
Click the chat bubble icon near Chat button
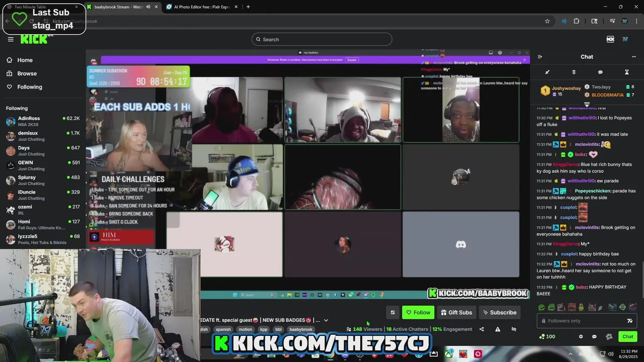[594, 336]
